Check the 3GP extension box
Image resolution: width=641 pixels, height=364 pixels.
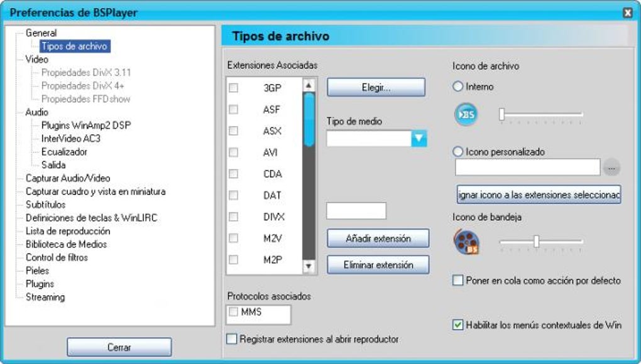(x=233, y=88)
